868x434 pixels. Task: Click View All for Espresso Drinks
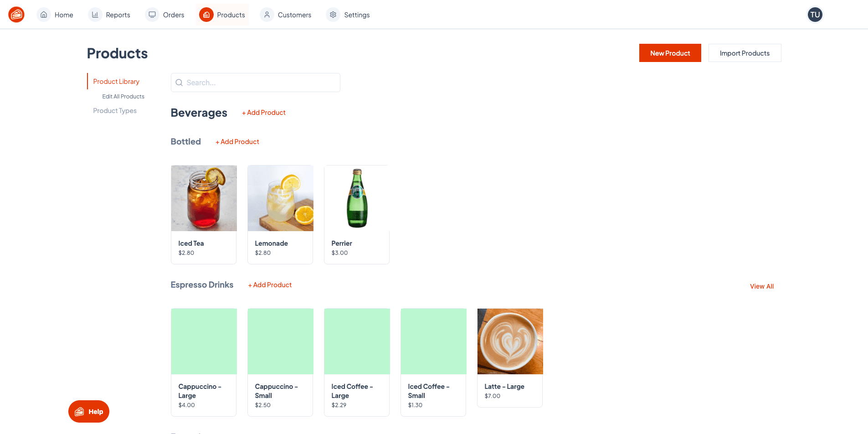(x=762, y=286)
